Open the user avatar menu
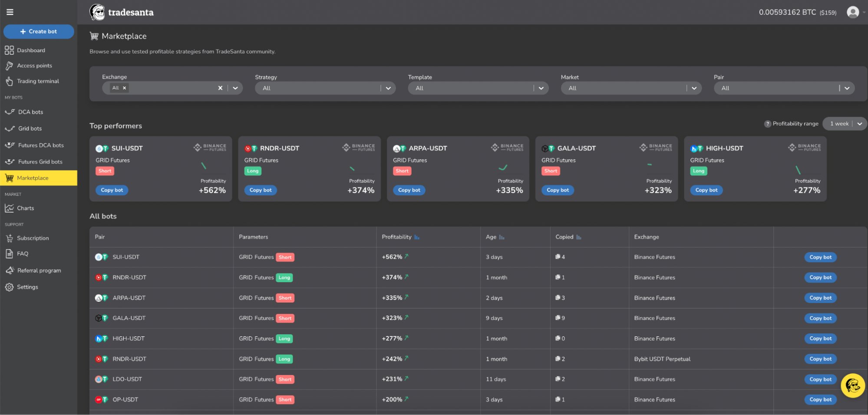This screenshot has width=868, height=415. pyautogui.click(x=853, y=12)
